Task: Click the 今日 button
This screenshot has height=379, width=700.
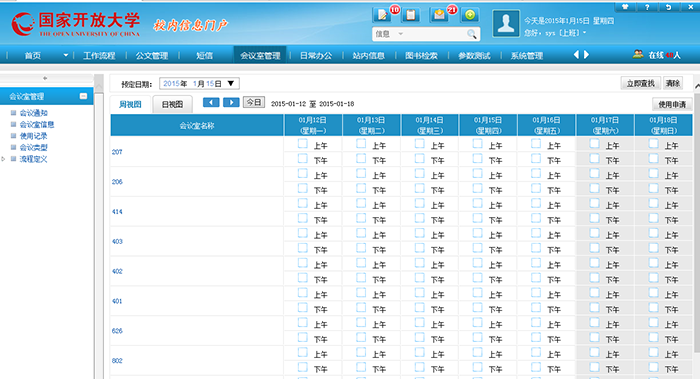Action: 254,102
